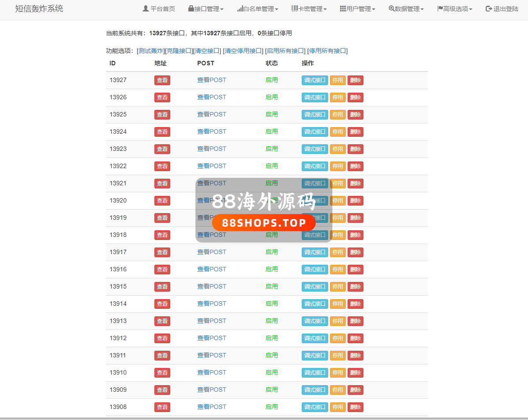
Task: Click the red 查看 address button for 13917
Action: tap(162, 252)
